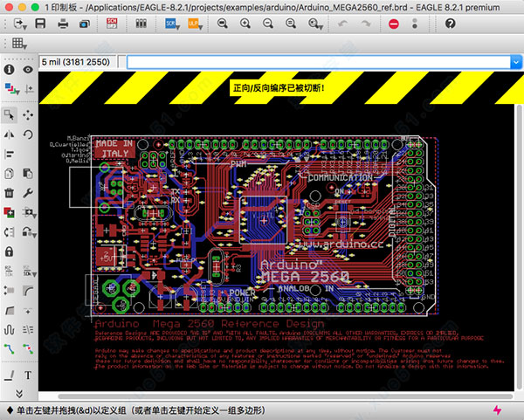
Task: Click the zoom-to-fit magnifier icon
Action: 222,24
